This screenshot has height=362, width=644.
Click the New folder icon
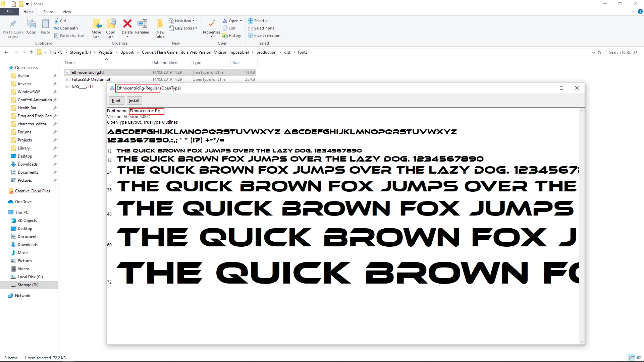(x=160, y=24)
